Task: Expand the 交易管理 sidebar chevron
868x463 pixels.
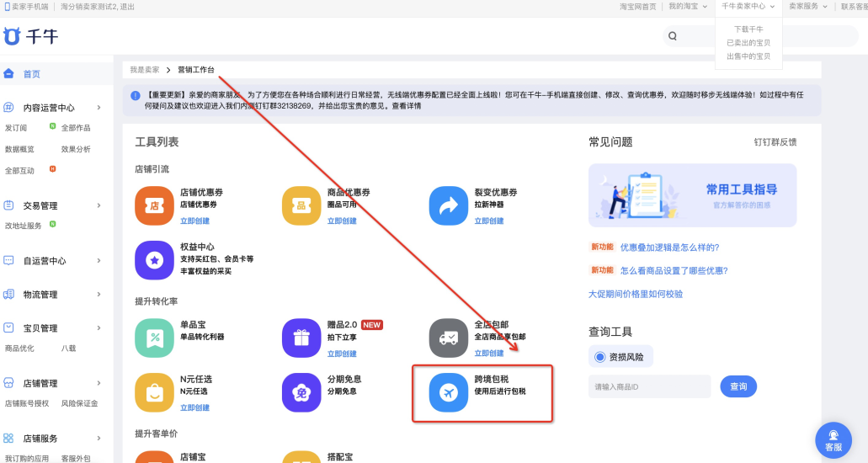Action: (x=99, y=205)
